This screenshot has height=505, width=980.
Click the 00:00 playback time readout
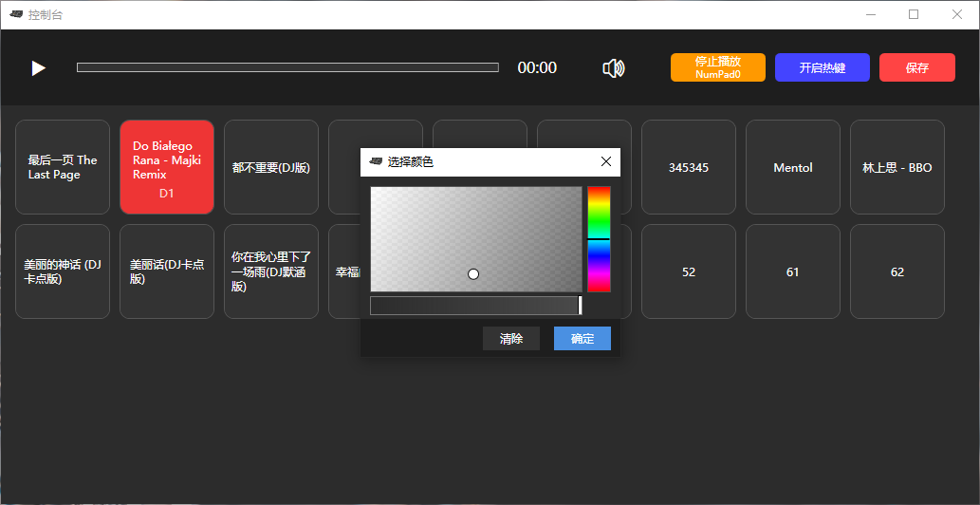(x=537, y=67)
